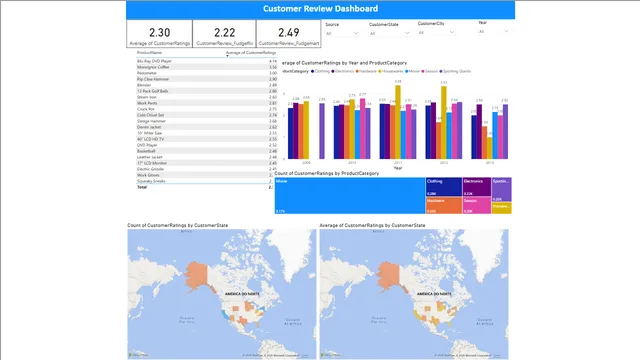Click the Clothing legend dot
Screen dimensions: 640x360
tap(313, 71)
